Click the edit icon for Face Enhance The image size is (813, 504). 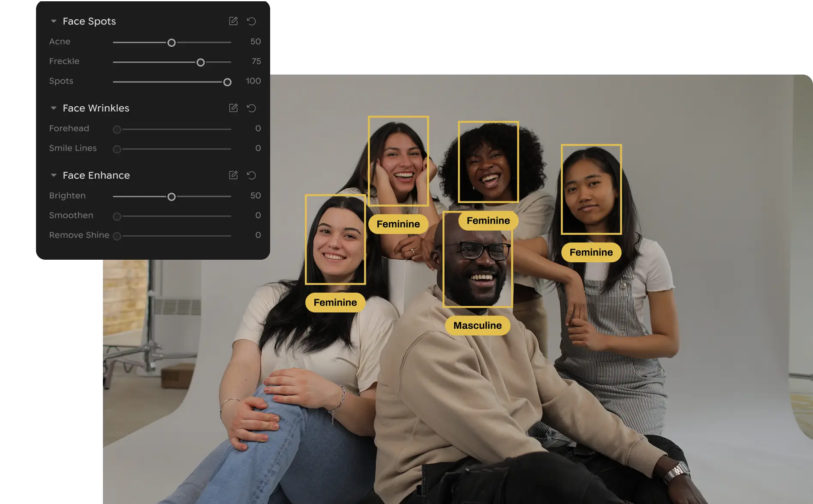(233, 175)
